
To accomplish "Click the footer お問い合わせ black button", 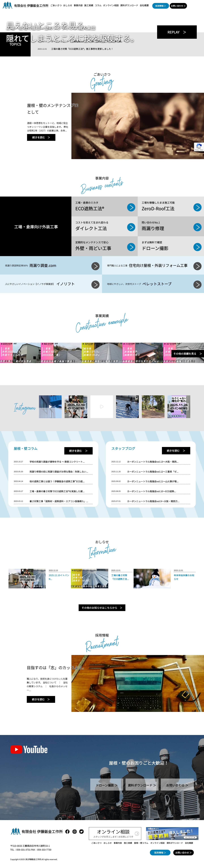I will [183, 853].
